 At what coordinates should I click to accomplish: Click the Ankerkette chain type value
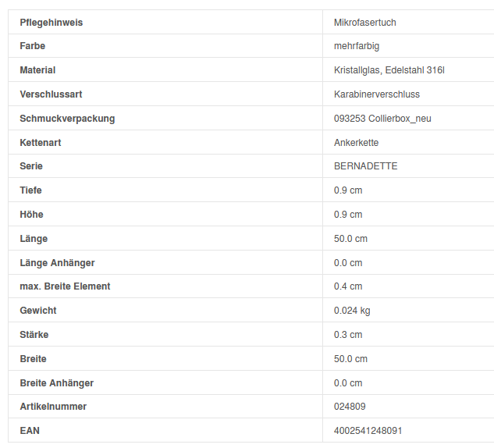pyautogui.click(x=356, y=143)
